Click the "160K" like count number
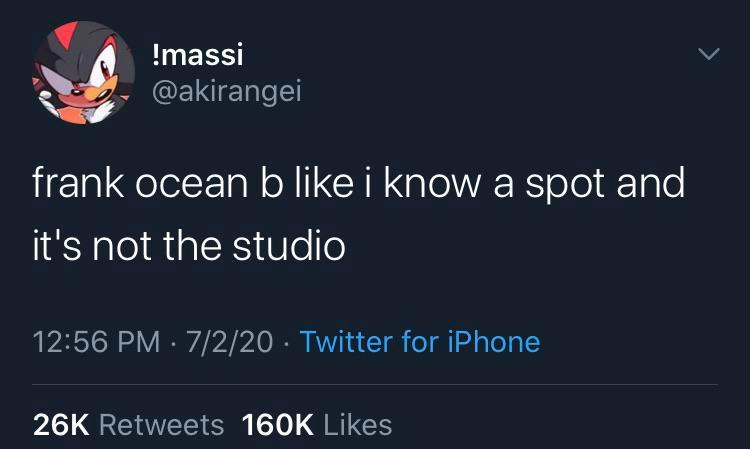The image size is (750, 449). coord(277,424)
